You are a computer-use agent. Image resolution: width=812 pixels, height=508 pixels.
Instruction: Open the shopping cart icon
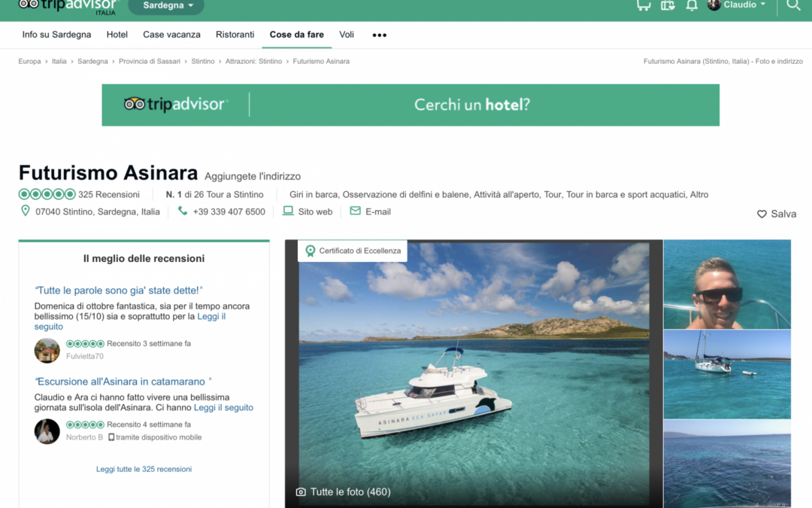point(643,5)
